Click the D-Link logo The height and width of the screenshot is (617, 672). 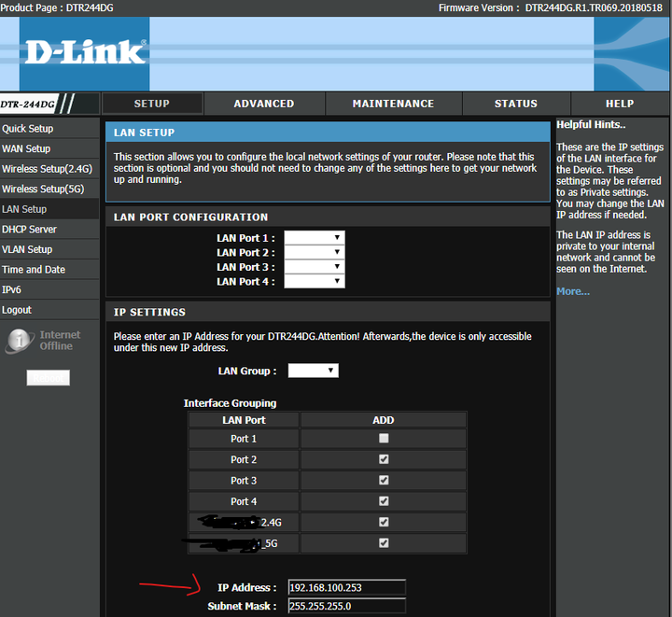click(85, 52)
